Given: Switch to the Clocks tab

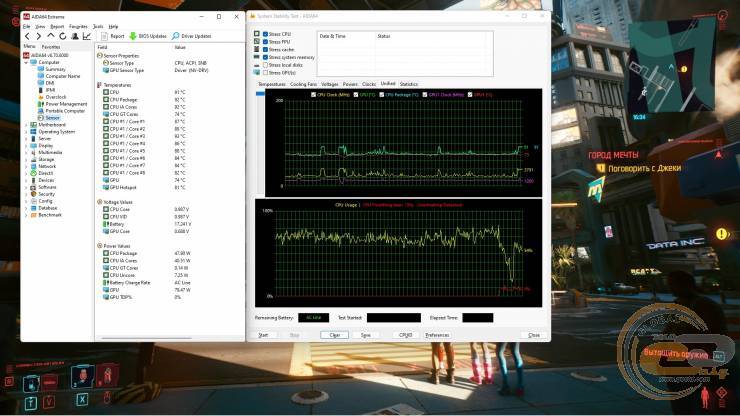Looking at the screenshot, I should click(x=369, y=84).
